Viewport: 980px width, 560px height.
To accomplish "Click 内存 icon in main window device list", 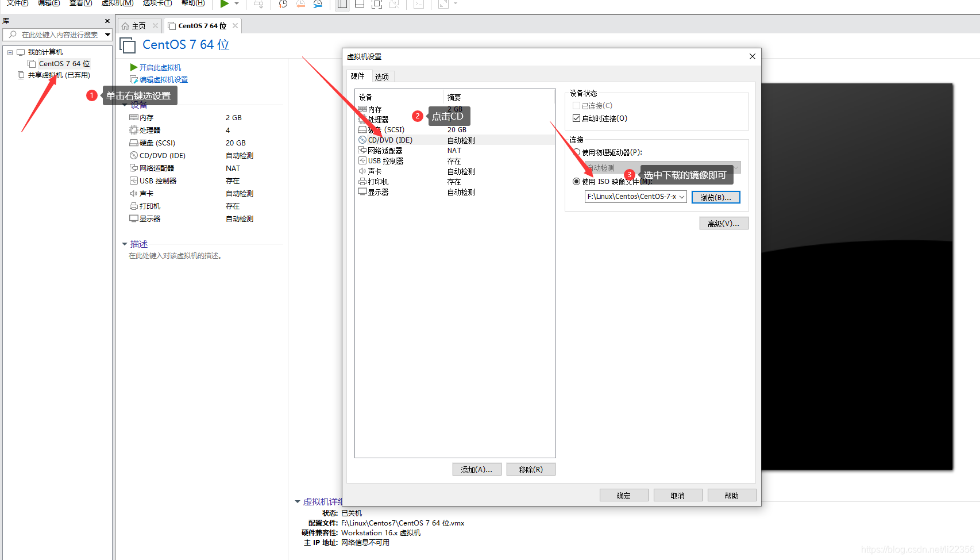I will [x=134, y=117].
